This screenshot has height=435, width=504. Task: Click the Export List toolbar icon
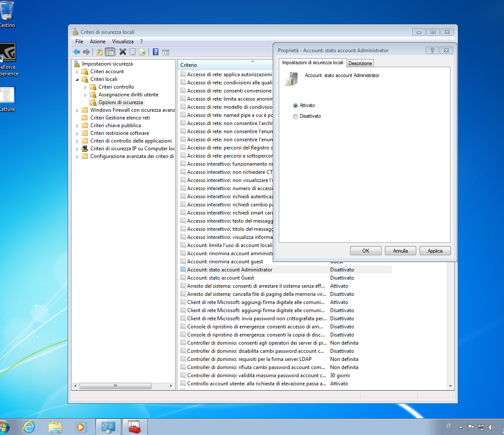pyautogui.click(x=143, y=52)
